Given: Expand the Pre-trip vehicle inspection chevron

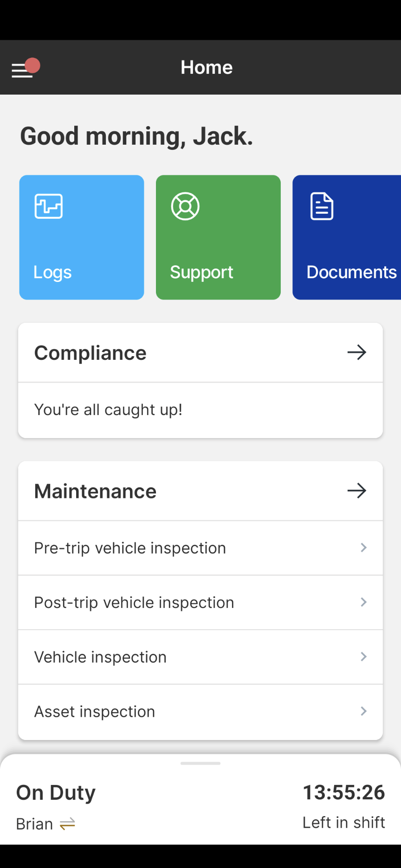Looking at the screenshot, I should [363, 548].
